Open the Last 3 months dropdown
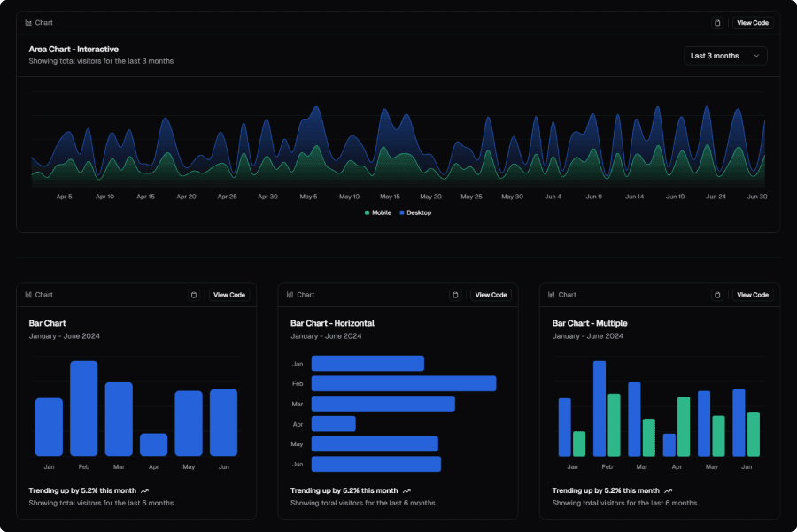This screenshot has height=532, width=797. [x=724, y=56]
